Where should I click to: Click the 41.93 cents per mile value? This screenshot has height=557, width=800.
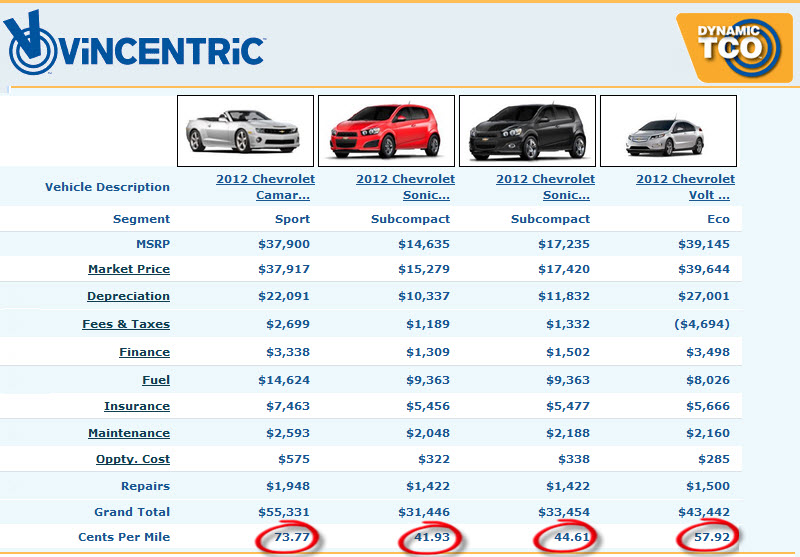(x=432, y=537)
